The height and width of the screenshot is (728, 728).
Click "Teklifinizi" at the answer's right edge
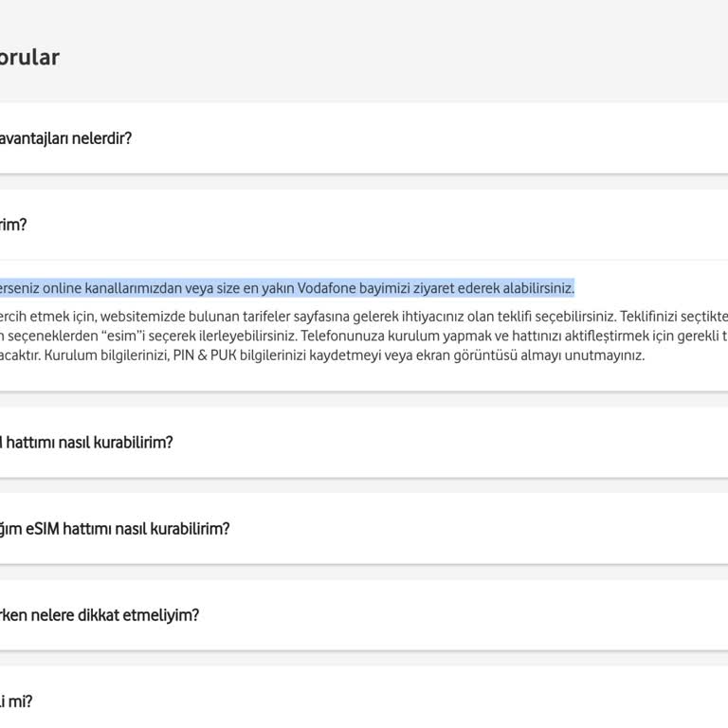pyautogui.click(x=654, y=316)
